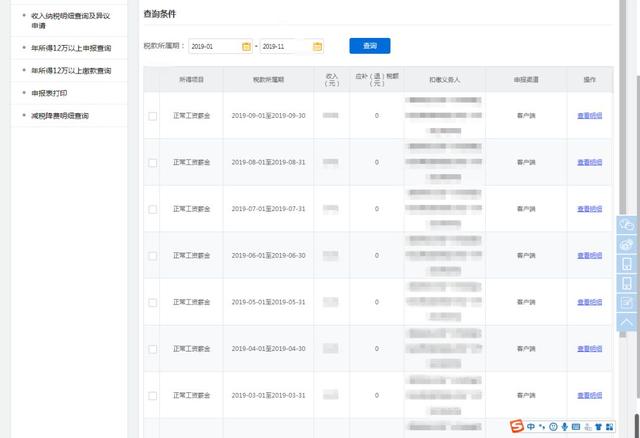Open 年所得12万以上申报查询 in the sidebar

71,48
